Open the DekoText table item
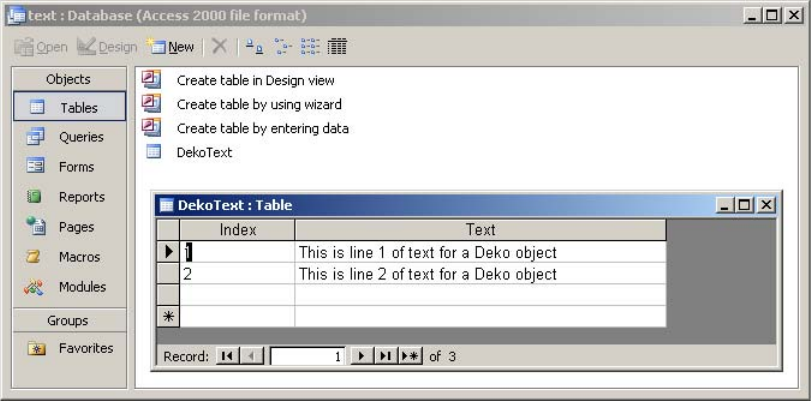The height and width of the screenshot is (401, 811). click(204, 153)
